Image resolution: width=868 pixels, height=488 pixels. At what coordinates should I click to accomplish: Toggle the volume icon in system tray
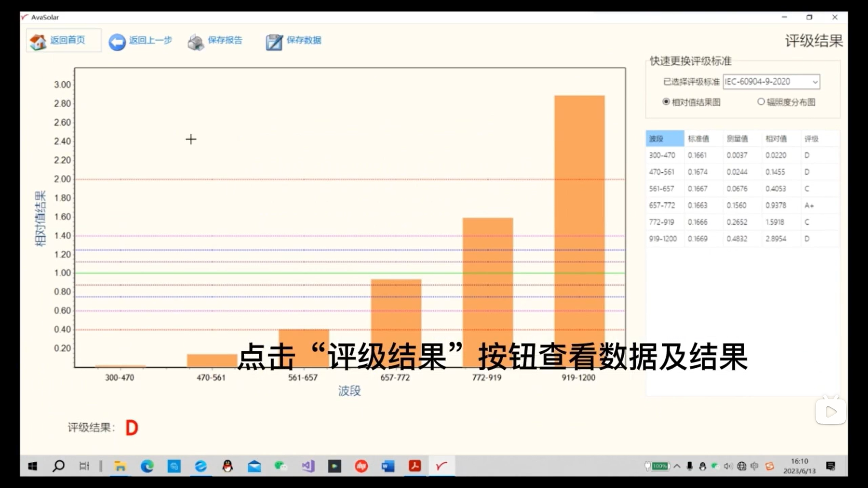(x=728, y=466)
